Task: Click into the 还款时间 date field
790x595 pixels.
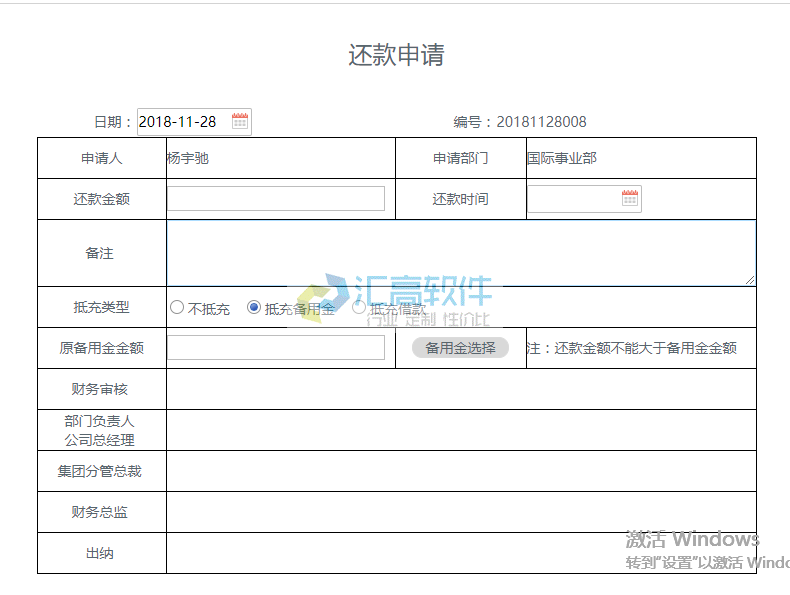Action: click(x=573, y=199)
